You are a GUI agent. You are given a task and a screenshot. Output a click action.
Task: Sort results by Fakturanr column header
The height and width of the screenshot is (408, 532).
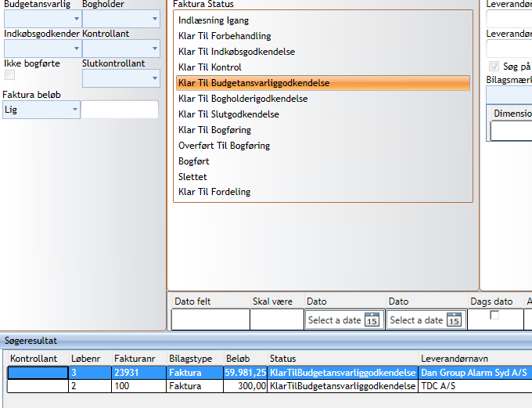pyautogui.click(x=139, y=359)
